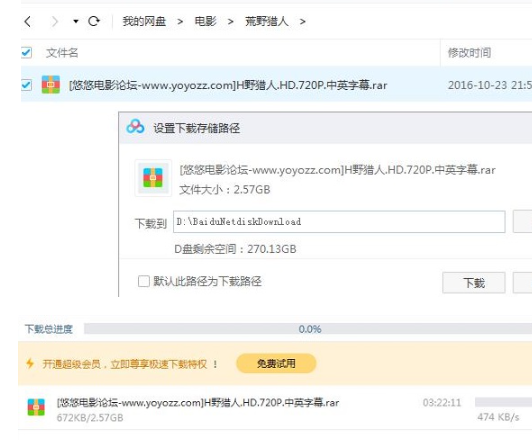Screen dimensions: 532x440
Task: Click the rar icon in download task row
Action: click(x=36, y=407)
